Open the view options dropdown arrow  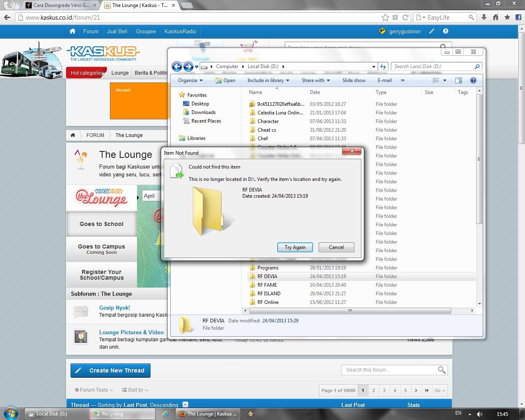click(x=445, y=80)
